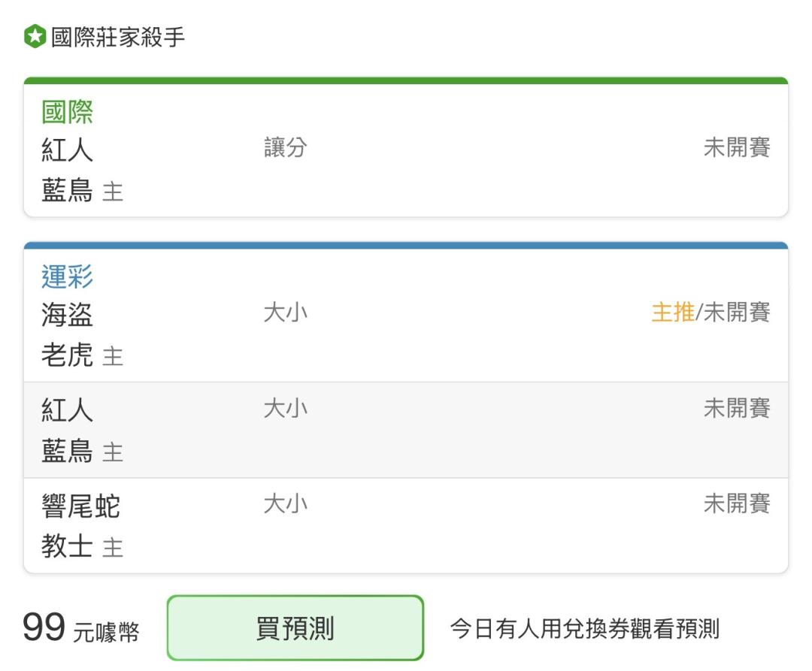Click 大小 on the 響尾蛇 row
Screen dimensions: 812x671
click(x=286, y=503)
